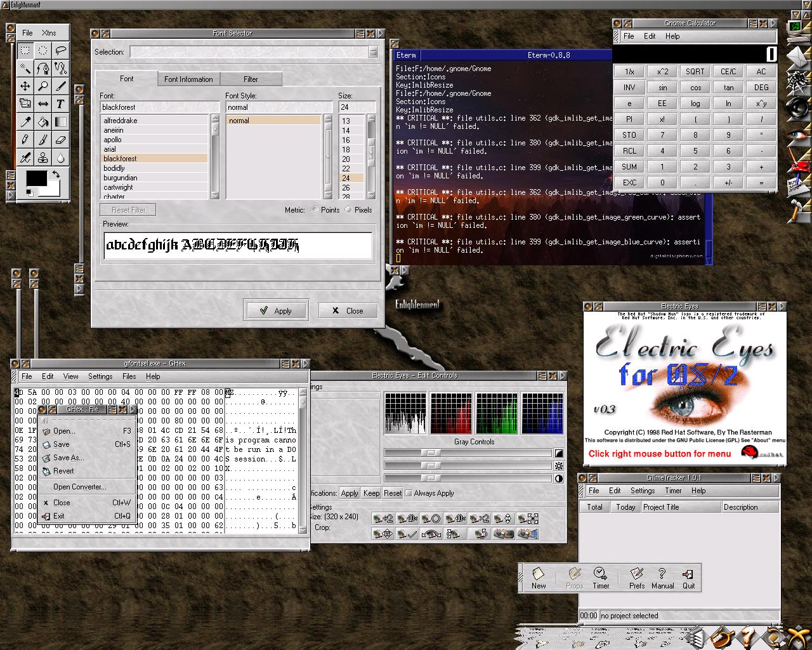Click the New project icon in GTimeTracker toolbar
The height and width of the screenshot is (650, 812).
click(x=539, y=578)
